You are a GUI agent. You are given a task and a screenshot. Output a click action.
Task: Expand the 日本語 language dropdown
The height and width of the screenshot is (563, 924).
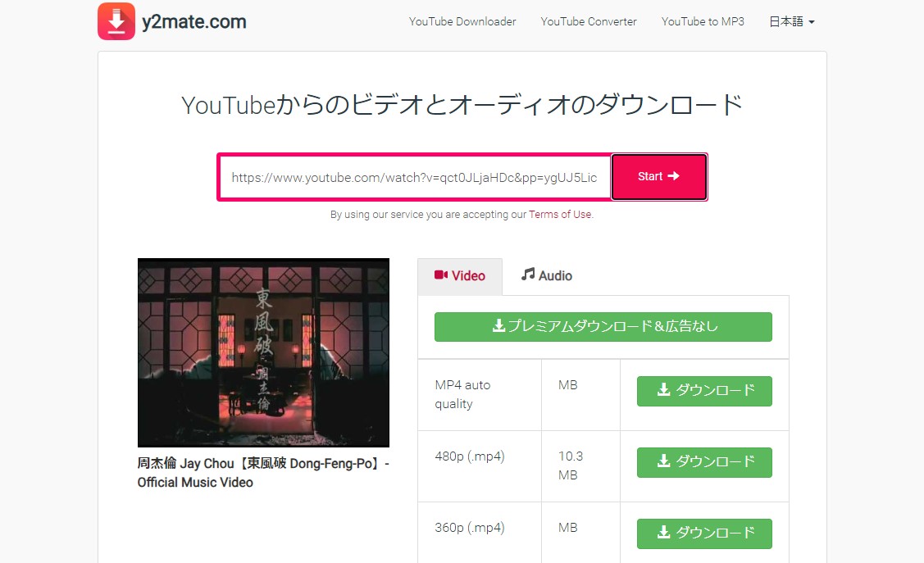point(792,22)
